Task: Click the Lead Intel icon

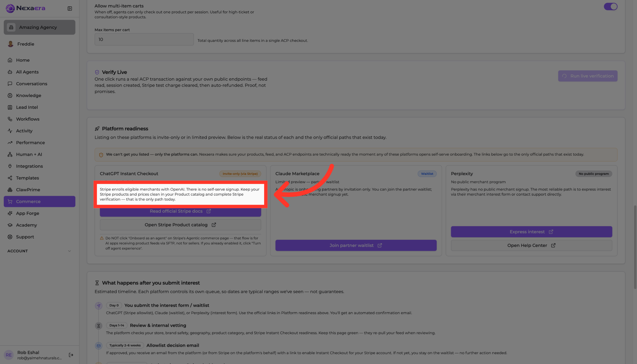Action: pos(10,107)
